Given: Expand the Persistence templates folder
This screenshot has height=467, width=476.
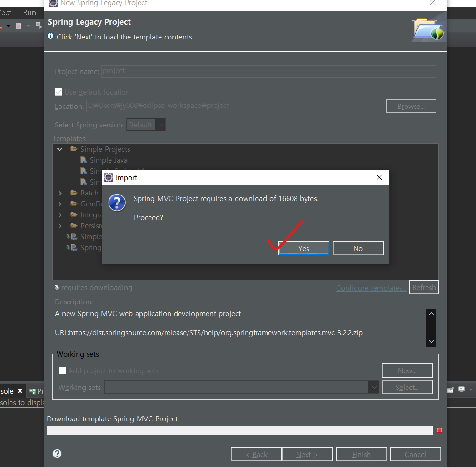Looking at the screenshot, I should (x=60, y=225).
